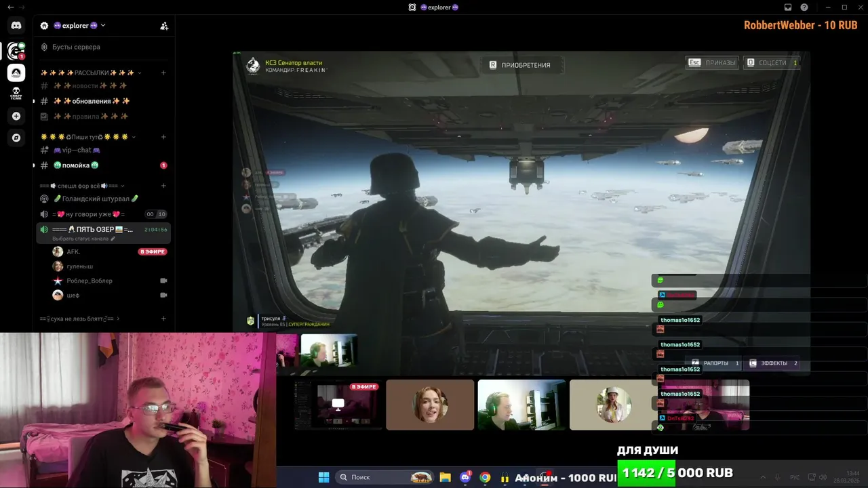Click Приказы button in game stream
The image size is (868, 488).
point(712,62)
